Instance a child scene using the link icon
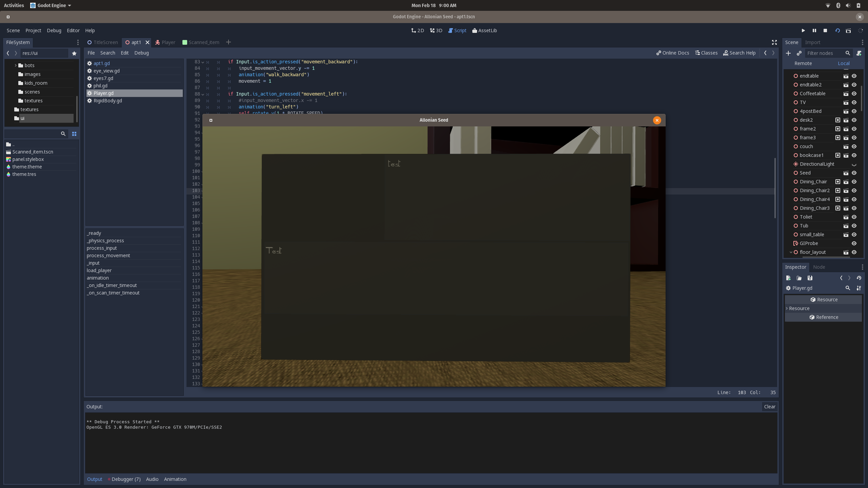Image resolution: width=868 pixels, height=488 pixels. point(799,53)
